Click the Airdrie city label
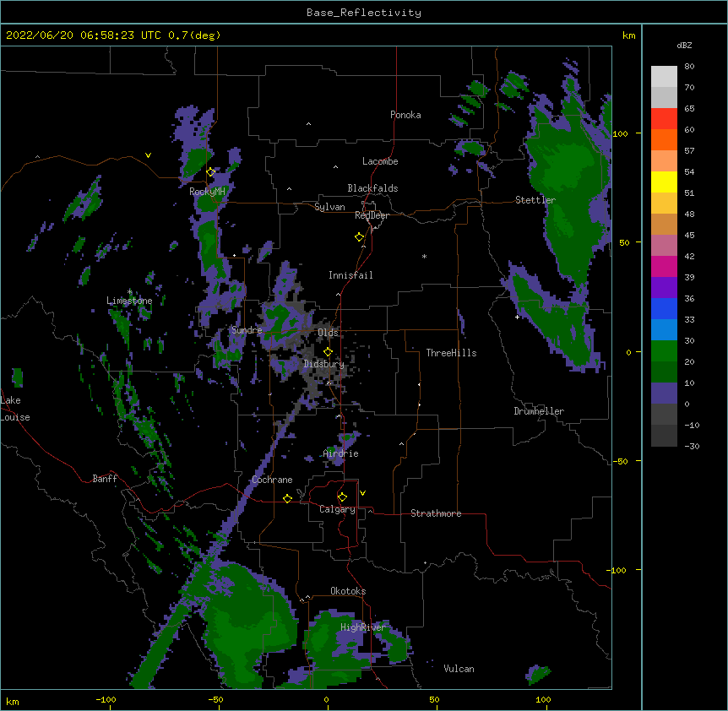This screenshot has height=711, width=728. coord(341,453)
